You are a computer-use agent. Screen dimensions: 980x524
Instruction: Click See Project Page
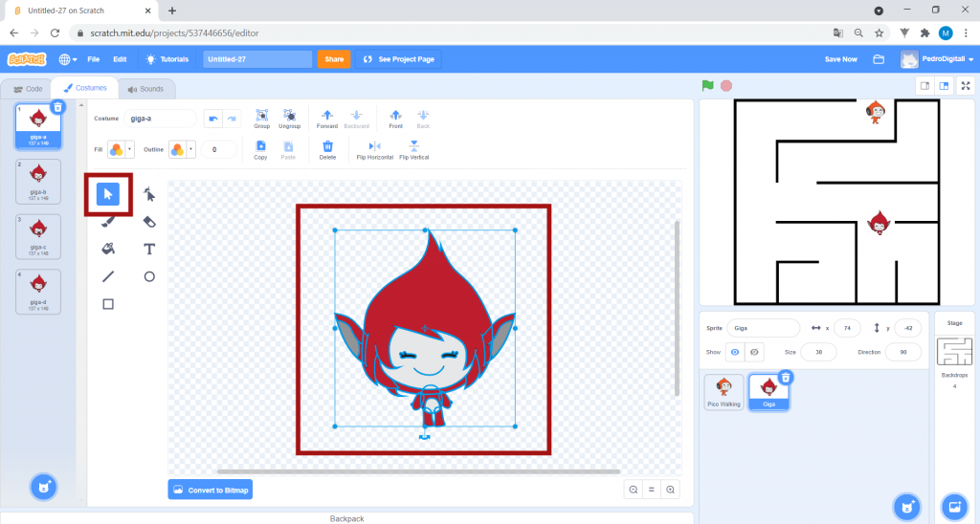(398, 59)
